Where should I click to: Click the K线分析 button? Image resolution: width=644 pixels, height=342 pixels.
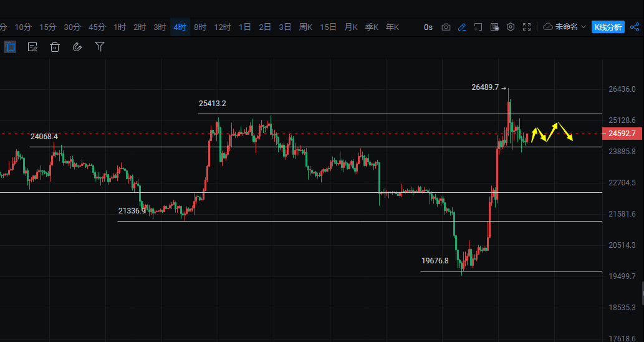click(608, 27)
